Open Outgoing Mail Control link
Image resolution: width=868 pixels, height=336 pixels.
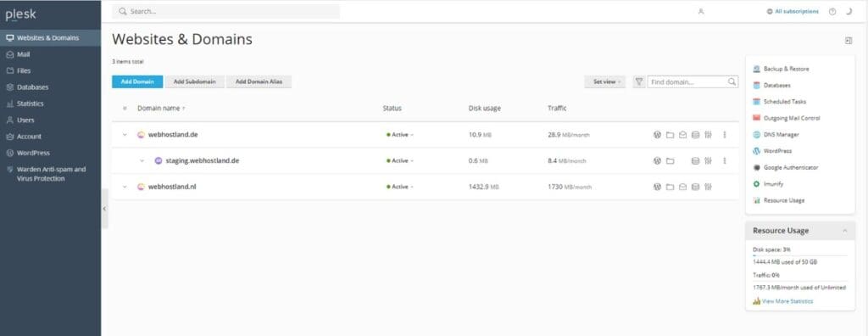(792, 118)
